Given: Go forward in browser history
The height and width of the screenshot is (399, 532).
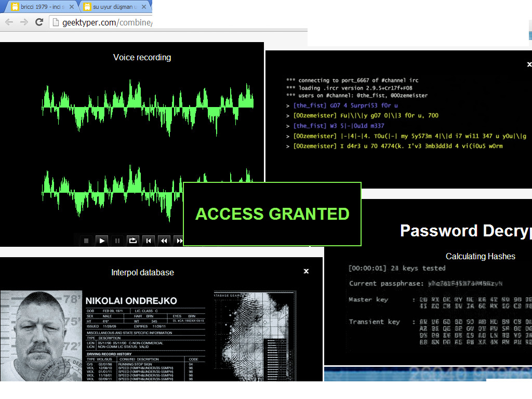Looking at the screenshot, I should pos(24,22).
